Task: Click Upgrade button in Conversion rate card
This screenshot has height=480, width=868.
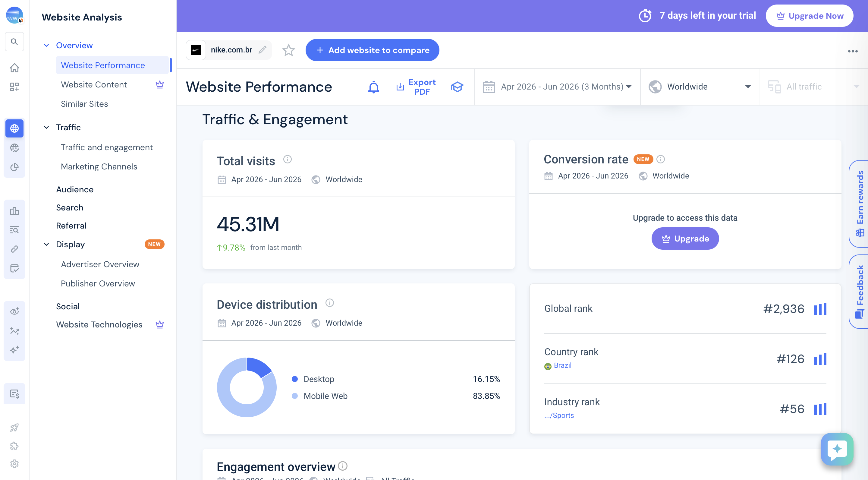Action: (x=685, y=239)
